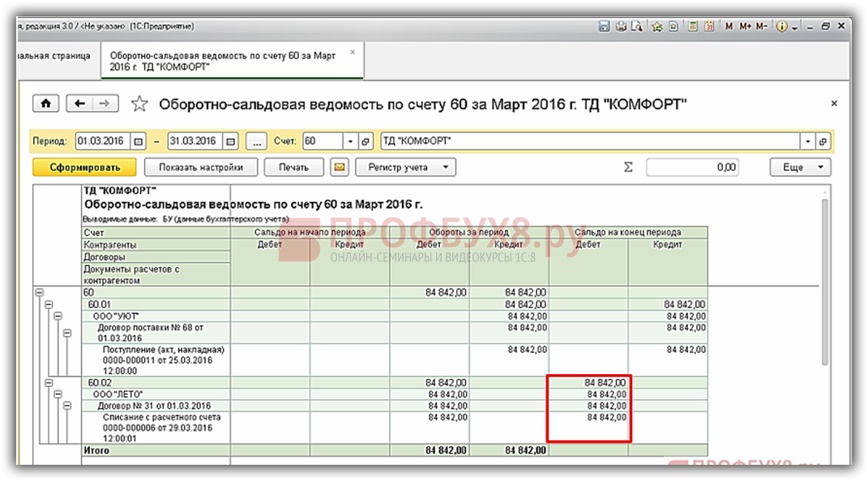Click the Печать button
This screenshot has height=481, width=868.
293,167
